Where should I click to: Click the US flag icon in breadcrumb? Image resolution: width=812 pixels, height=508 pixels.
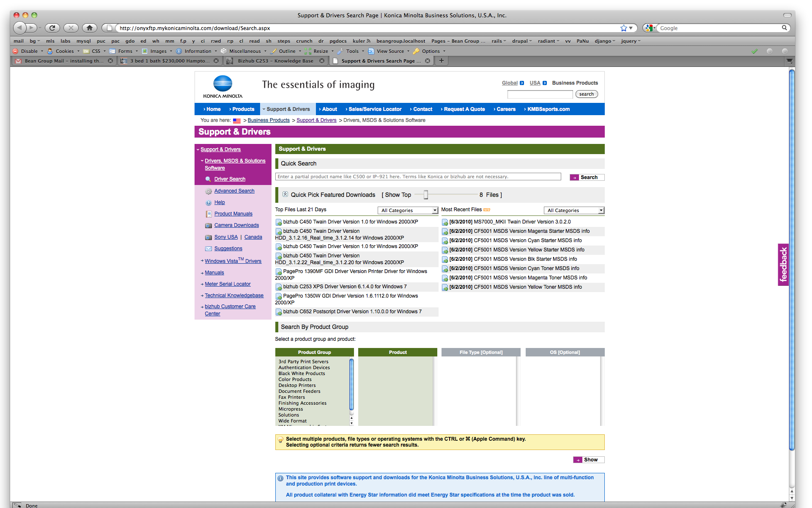(x=237, y=121)
